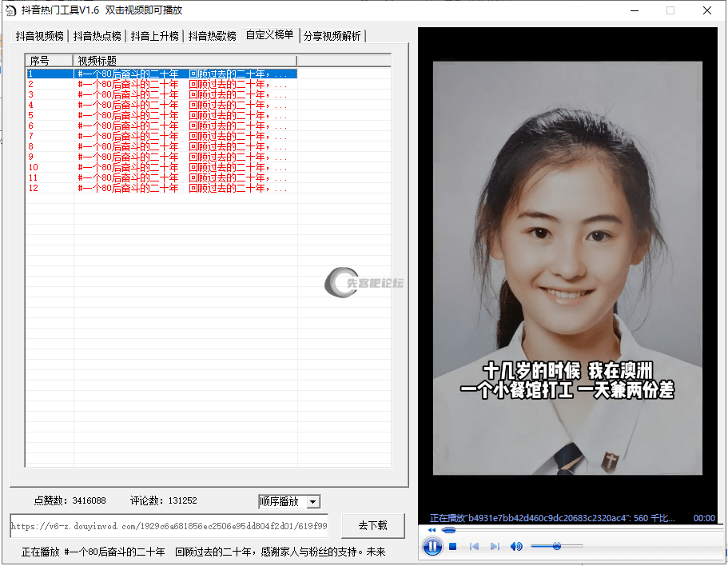Switch to 抖音视频榜 tab
The width and height of the screenshot is (728, 566).
tap(40, 36)
